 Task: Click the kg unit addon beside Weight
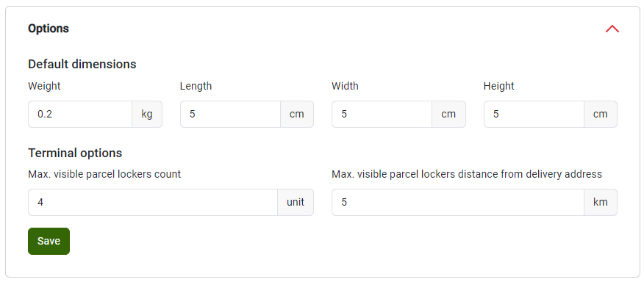coord(147,114)
